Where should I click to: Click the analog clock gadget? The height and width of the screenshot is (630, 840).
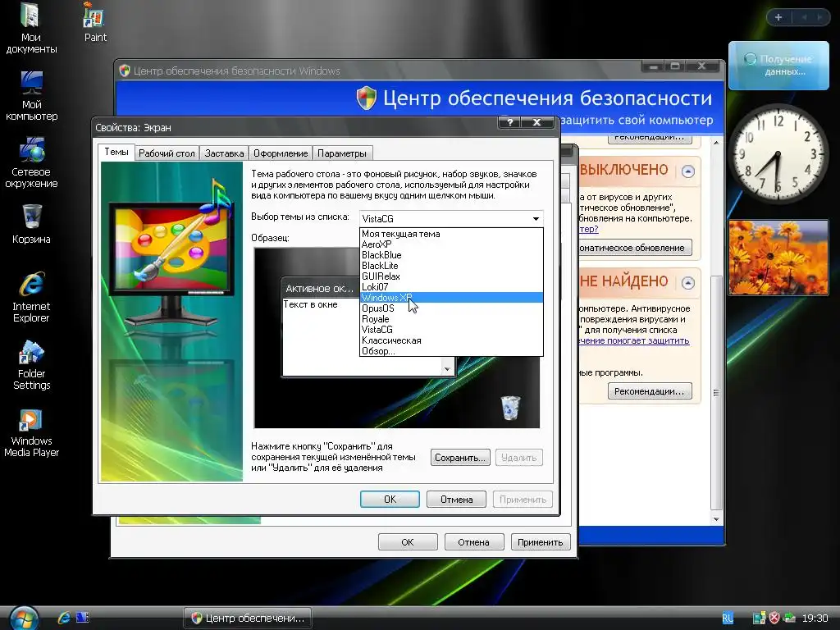click(778, 154)
